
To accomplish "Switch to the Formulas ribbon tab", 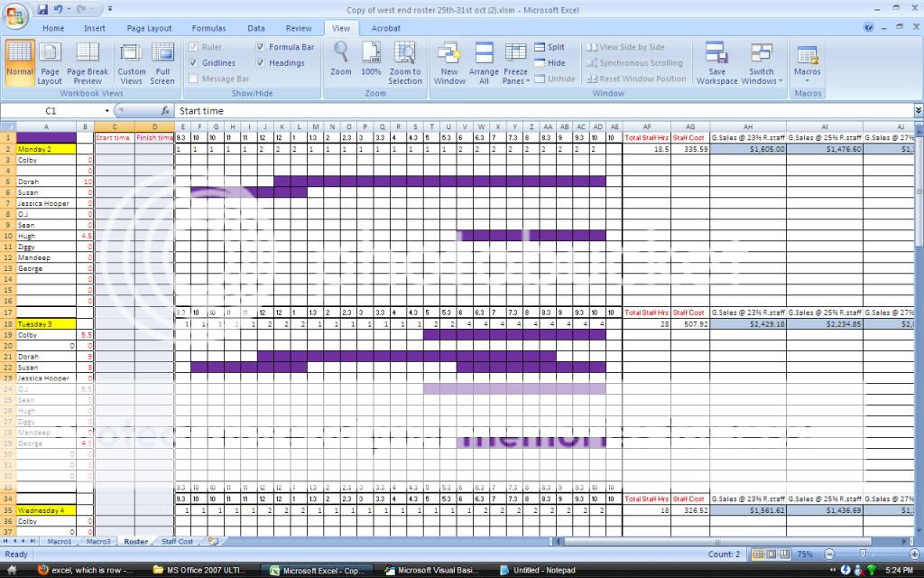I will point(208,28).
